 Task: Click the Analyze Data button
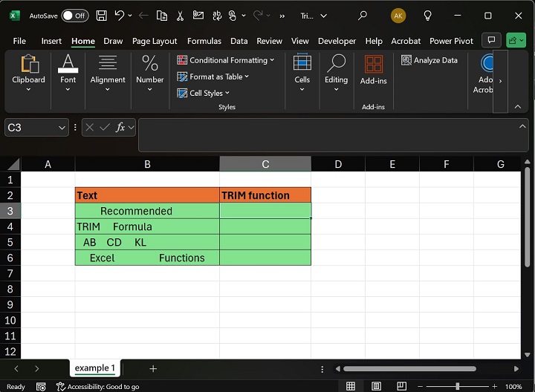(429, 60)
